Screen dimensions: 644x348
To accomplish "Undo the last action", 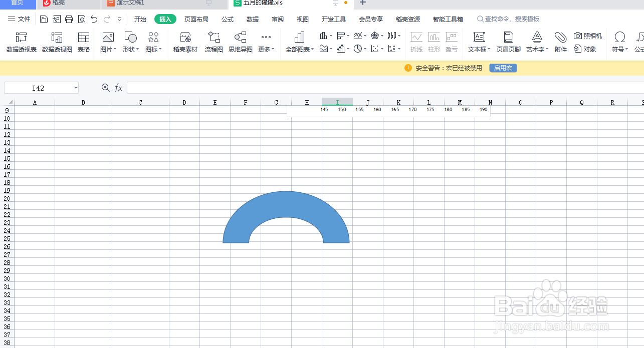I will pyautogui.click(x=94, y=19).
